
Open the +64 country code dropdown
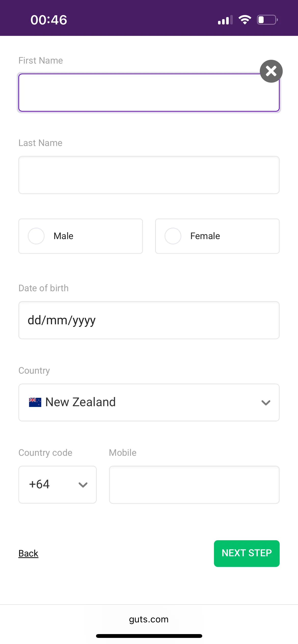tap(58, 485)
